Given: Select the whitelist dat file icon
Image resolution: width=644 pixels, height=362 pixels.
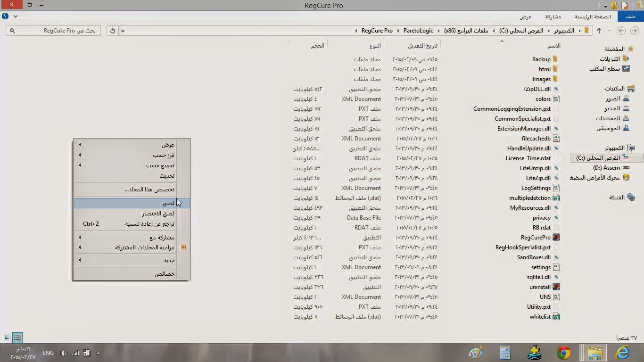Looking at the screenshot, I should (556, 317).
